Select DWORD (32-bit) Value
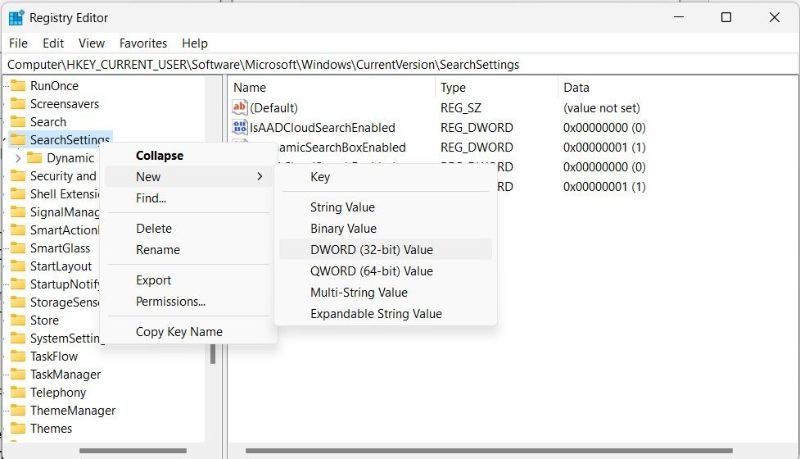Screen dimensions: 800x459 click(371, 250)
